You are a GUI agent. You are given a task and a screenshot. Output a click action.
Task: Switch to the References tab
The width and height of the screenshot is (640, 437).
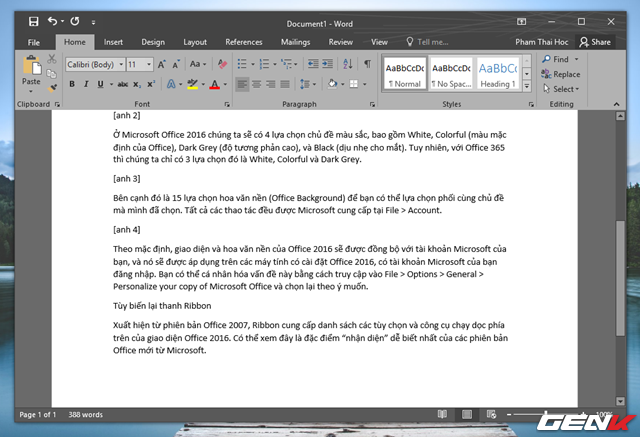(x=244, y=42)
